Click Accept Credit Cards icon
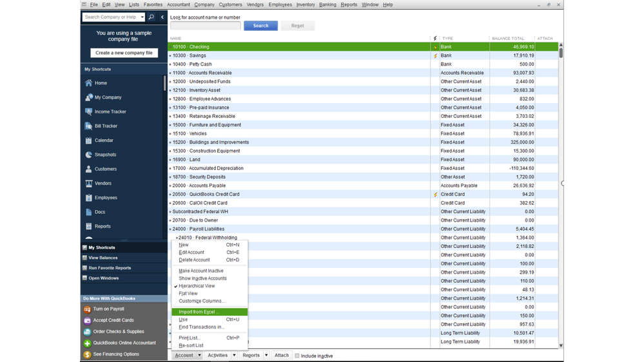 87,321
